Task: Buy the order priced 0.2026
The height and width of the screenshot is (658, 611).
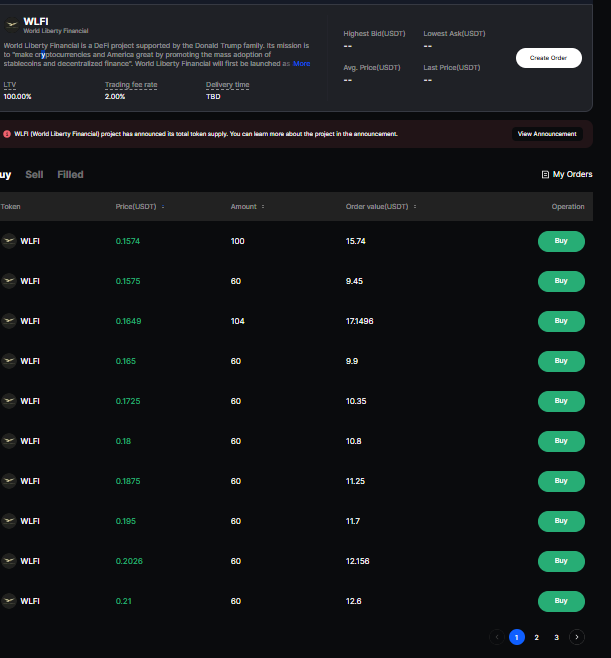Action: click(561, 561)
